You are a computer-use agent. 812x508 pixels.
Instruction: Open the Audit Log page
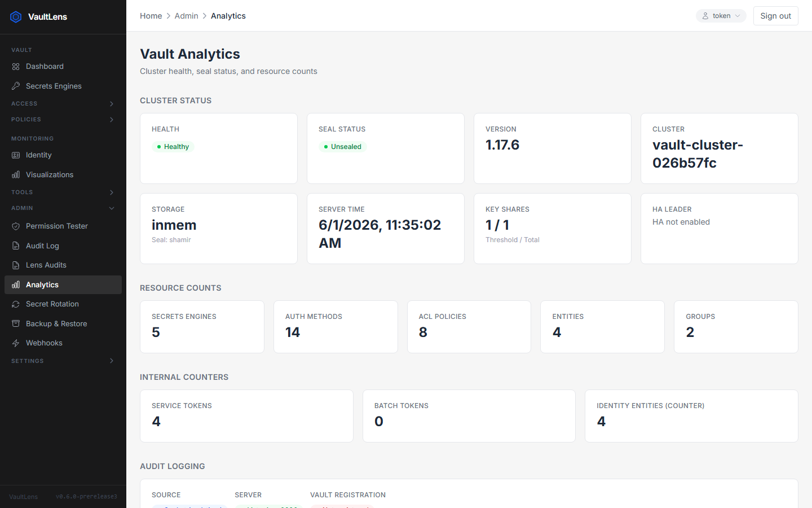coord(63,246)
